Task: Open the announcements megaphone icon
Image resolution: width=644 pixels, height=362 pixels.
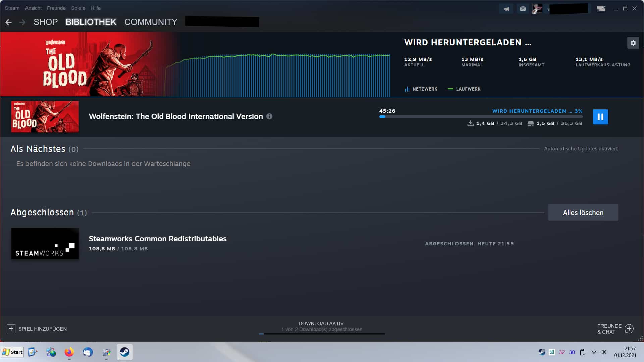Action: point(506,9)
